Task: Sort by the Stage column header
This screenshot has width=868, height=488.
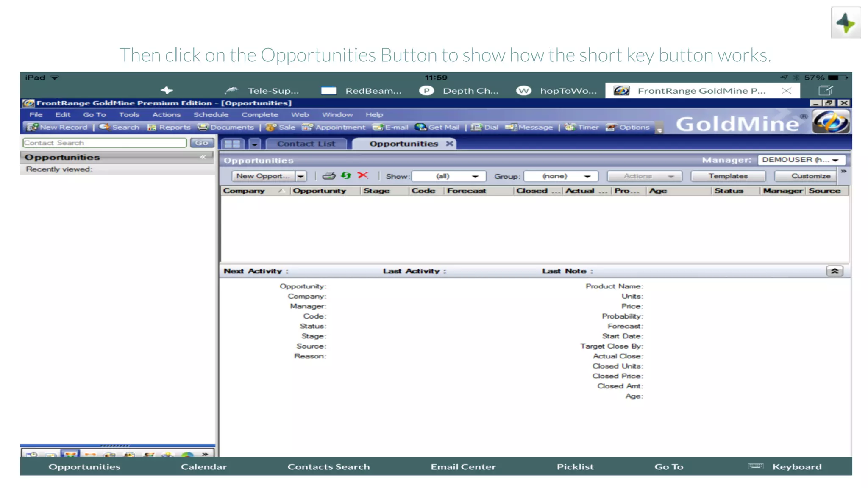Action: (384, 191)
